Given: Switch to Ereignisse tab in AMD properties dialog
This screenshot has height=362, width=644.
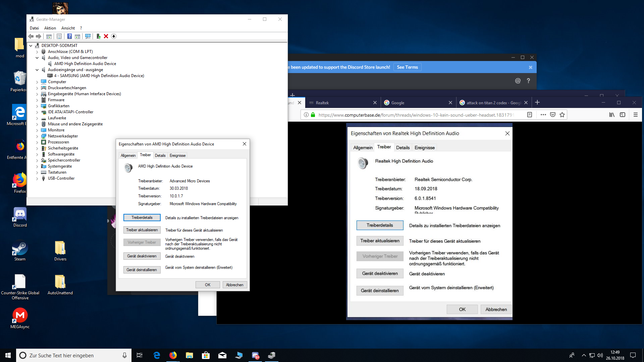Looking at the screenshot, I should tap(177, 156).
